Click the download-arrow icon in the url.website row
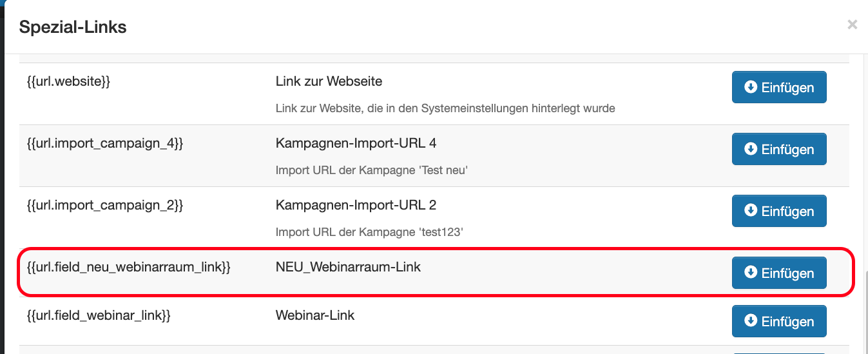 click(x=750, y=86)
